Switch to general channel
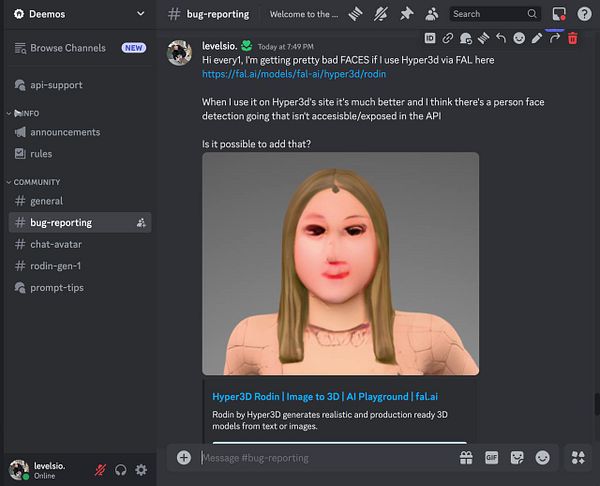600x486 pixels. tap(80, 201)
